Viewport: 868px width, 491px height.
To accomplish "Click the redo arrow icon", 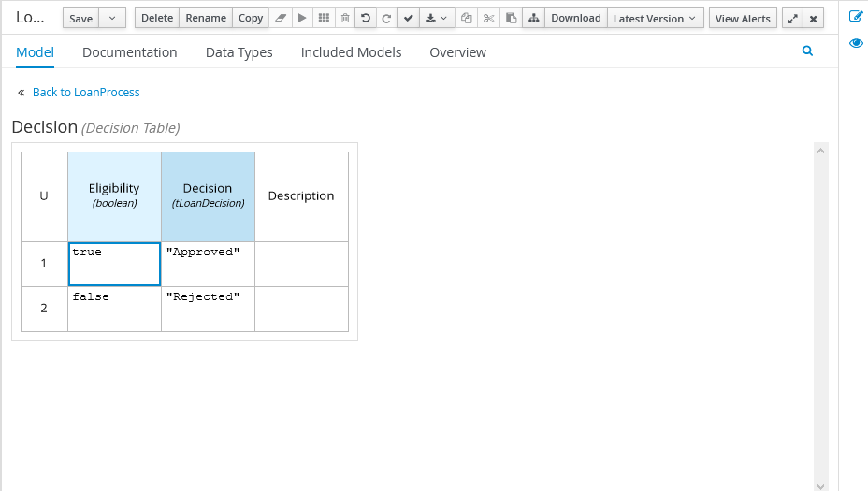I will (x=386, y=19).
